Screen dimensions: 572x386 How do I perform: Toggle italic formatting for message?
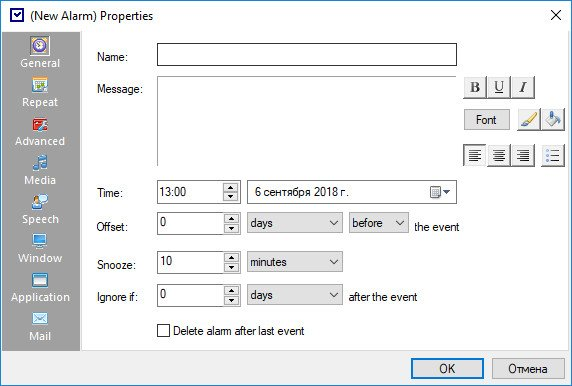click(x=523, y=87)
